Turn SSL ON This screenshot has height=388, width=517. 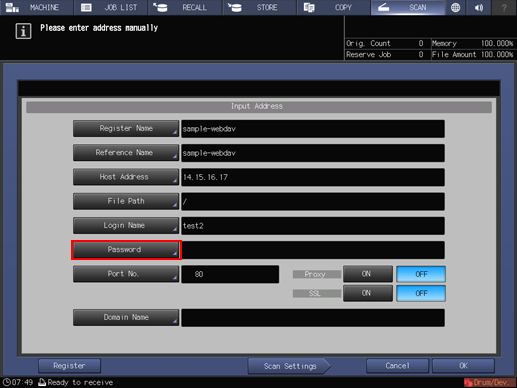pos(368,293)
